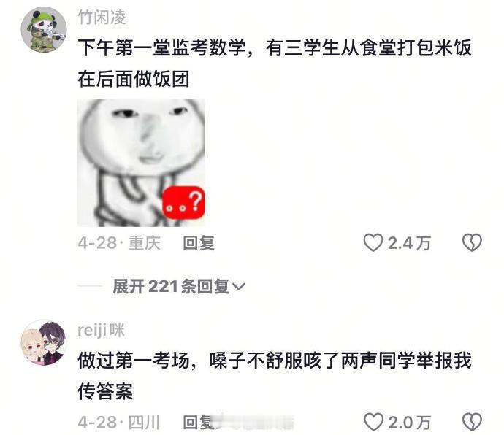The height and width of the screenshot is (435, 504).
Task: Select the rice ball comment text
Action: coord(275,63)
